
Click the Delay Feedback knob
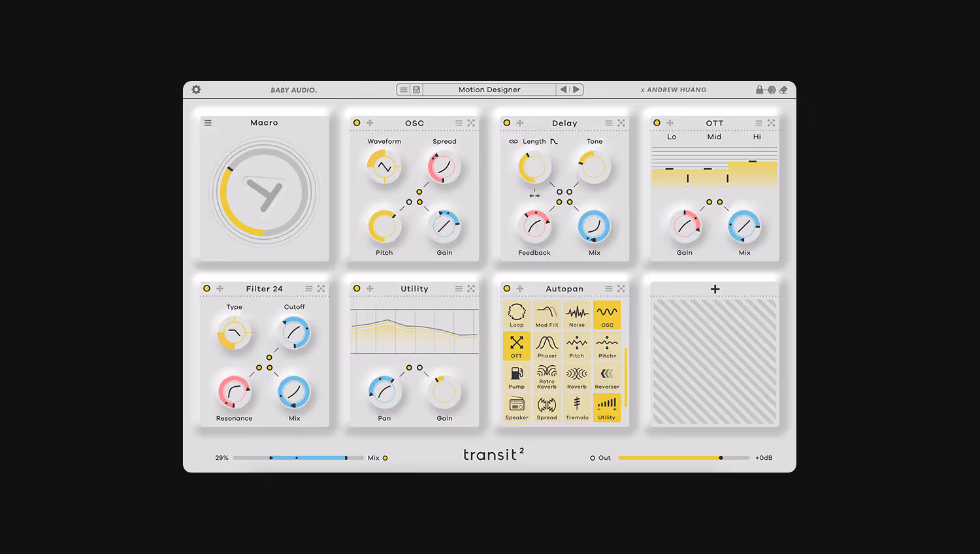(534, 227)
